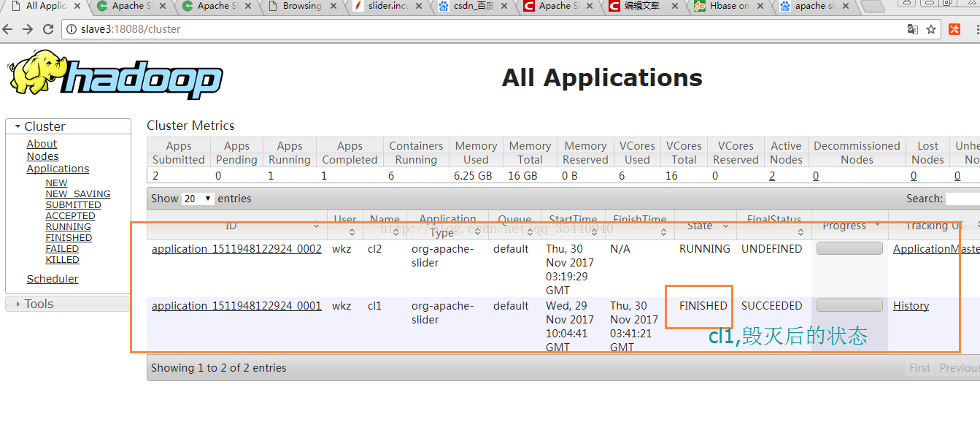
Task: Click the First pagination button
Action: tap(919, 368)
